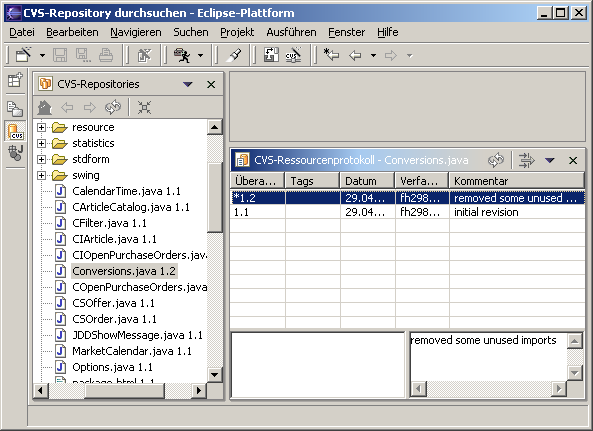Click the Print toolbar icon
Viewport: 593px width, 431px height.
106,55
